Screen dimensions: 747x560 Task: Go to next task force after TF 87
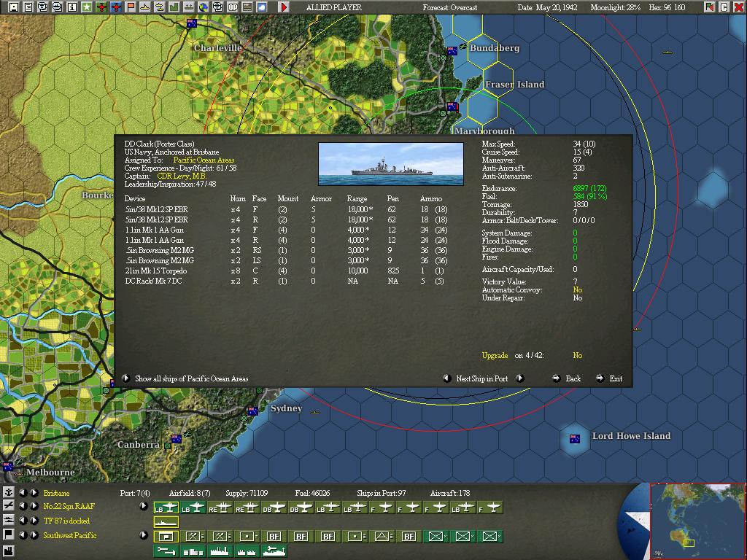coord(34,521)
